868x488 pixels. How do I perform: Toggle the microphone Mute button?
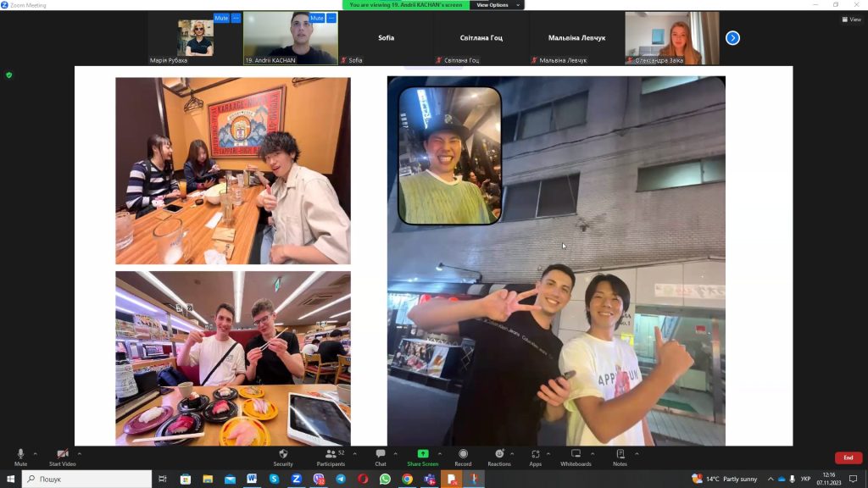click(20, 457)
